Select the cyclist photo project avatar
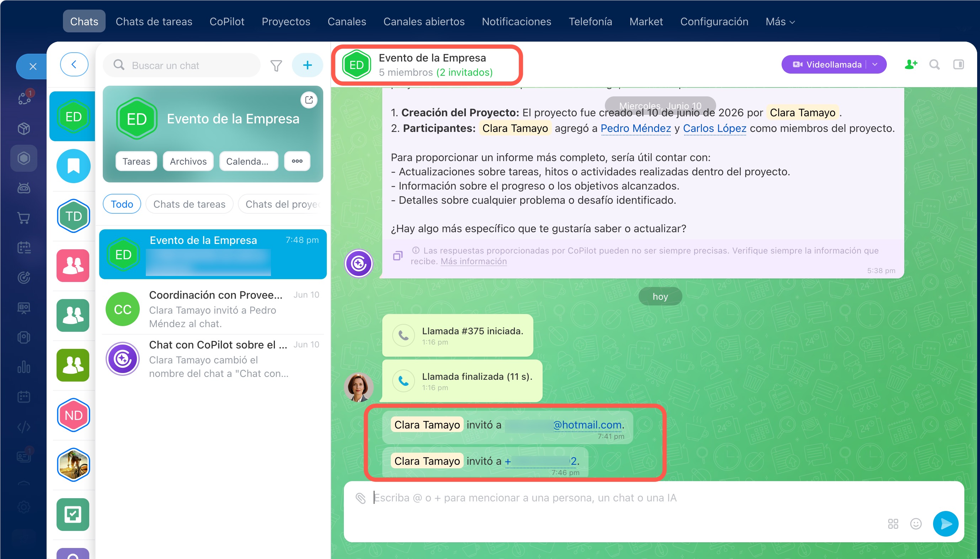 73,465
